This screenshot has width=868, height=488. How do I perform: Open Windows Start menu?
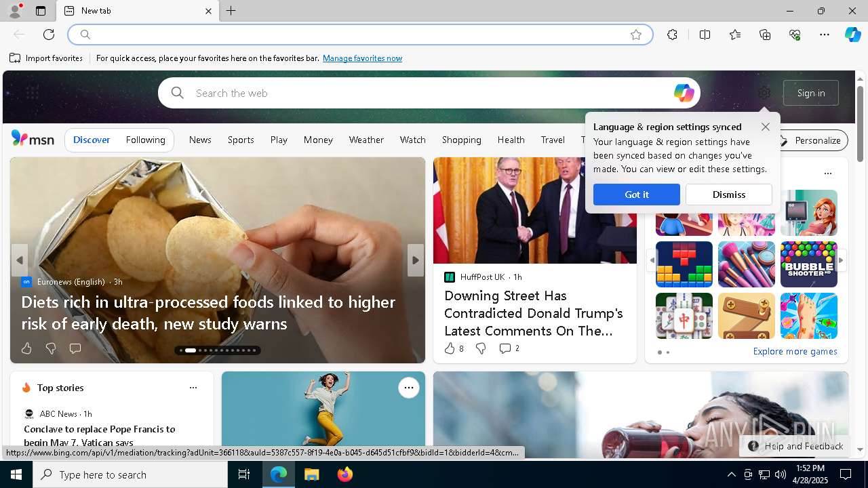pos(16,474)
